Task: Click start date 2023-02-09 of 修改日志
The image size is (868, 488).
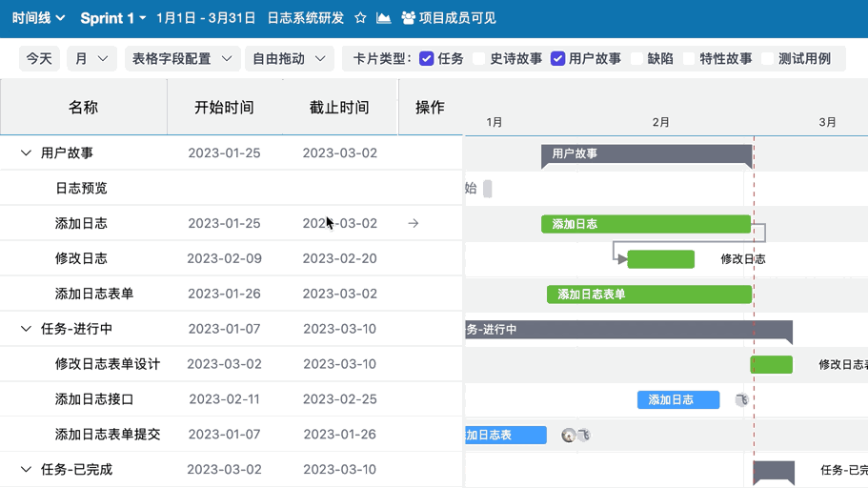Action: point(224,258)
